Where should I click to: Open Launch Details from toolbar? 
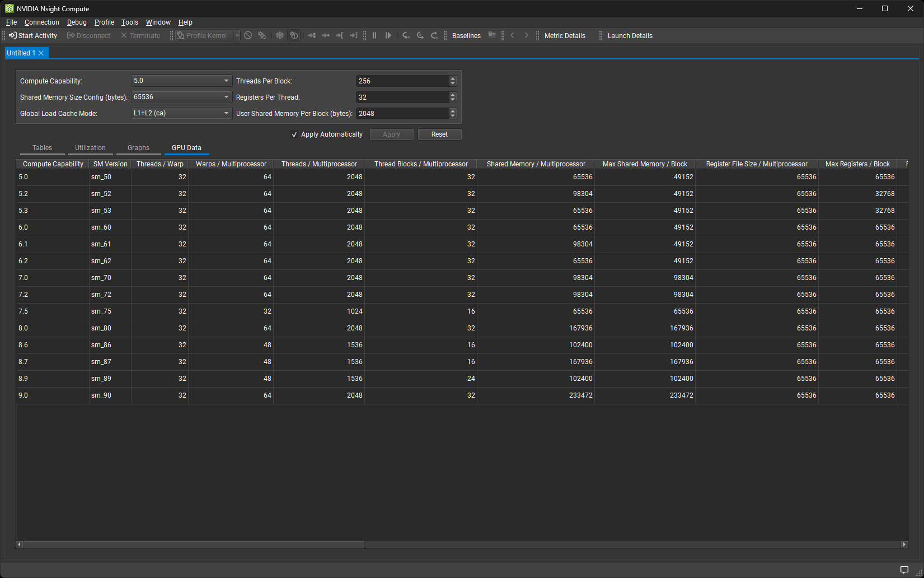tap(630, 35)
